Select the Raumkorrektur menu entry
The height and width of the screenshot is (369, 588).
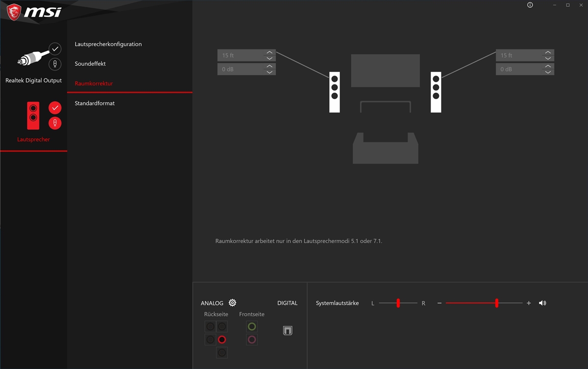[x=94, y=83]
